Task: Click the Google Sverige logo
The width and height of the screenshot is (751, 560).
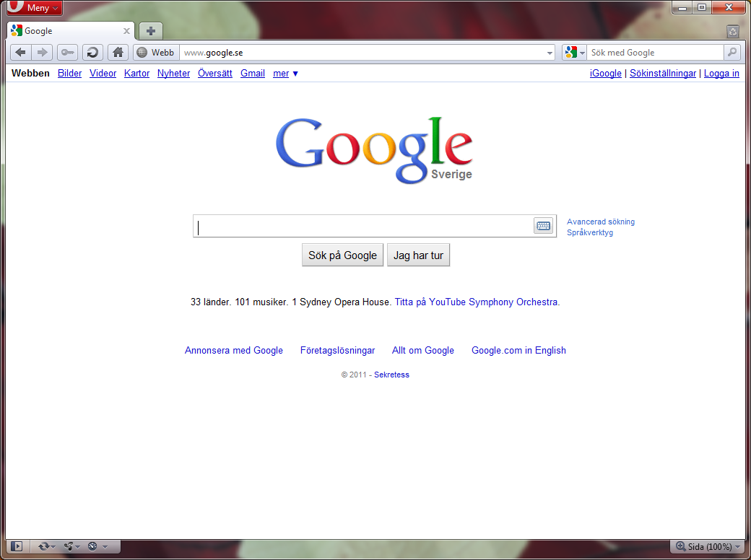Action: (375, 150)
